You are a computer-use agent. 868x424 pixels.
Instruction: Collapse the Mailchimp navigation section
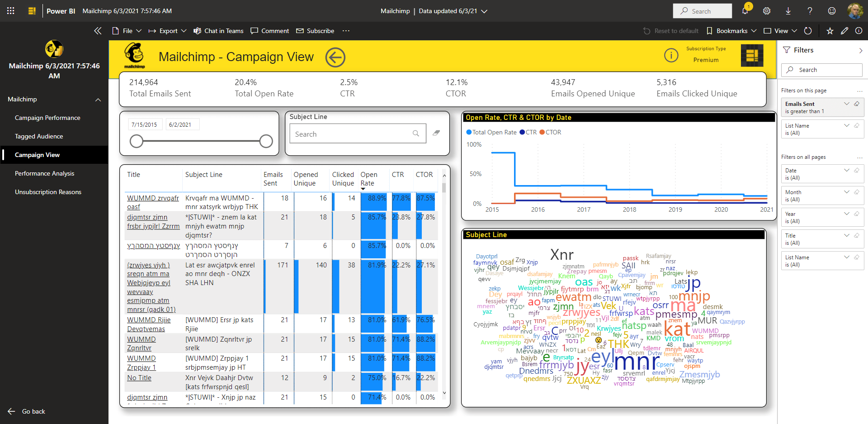[x=98, y=100]
